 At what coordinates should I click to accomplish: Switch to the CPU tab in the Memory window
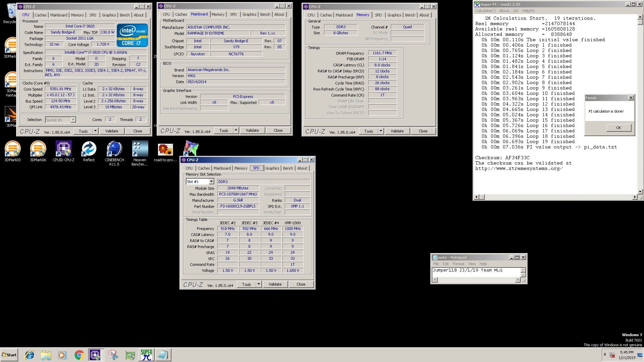click(x=311, y=15)
